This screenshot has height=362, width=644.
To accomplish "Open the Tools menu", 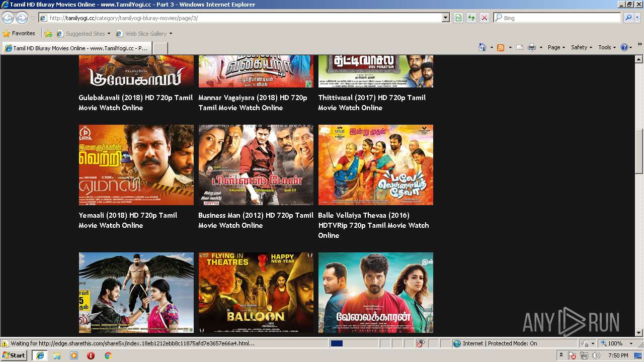I will click(607, 47).
